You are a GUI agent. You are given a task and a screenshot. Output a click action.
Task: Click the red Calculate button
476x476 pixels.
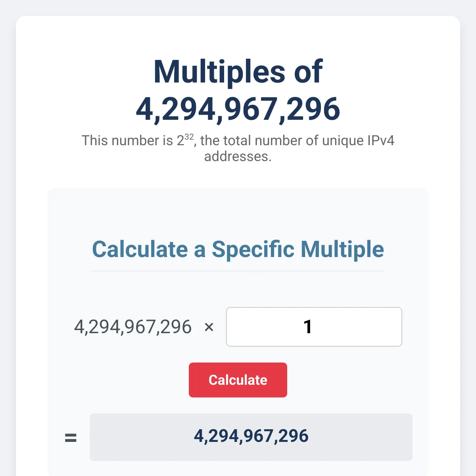[x=238, y=380]
